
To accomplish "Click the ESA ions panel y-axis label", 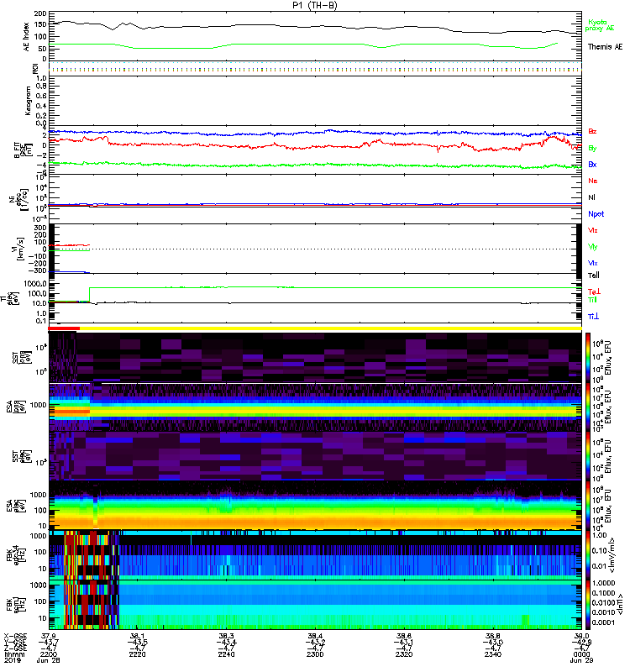I will 15,407.
